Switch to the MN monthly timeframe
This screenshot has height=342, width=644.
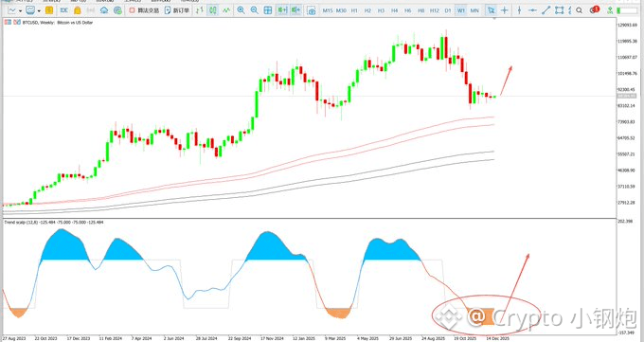474,10
